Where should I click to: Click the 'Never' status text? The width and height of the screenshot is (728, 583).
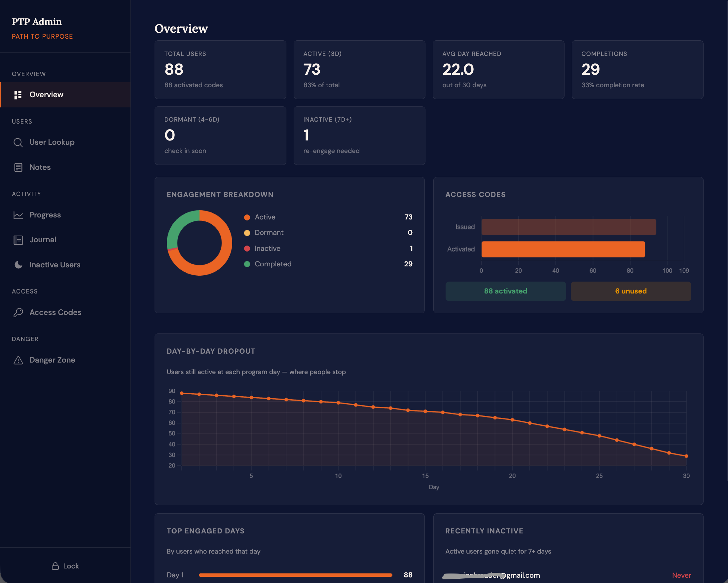[x=681, y=575]
